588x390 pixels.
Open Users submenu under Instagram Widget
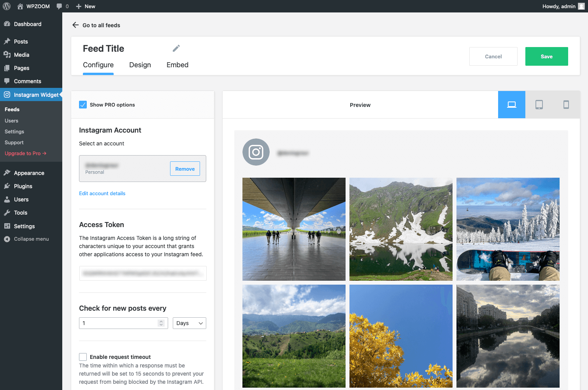click(x=11, y=121)
